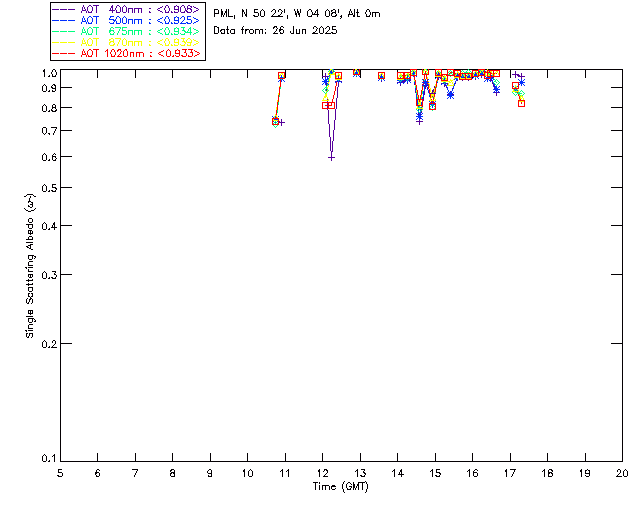Viewport: 640px width, 512px height.
Task: Select the AOT 675nm legend entry
Action: [128, 31]
